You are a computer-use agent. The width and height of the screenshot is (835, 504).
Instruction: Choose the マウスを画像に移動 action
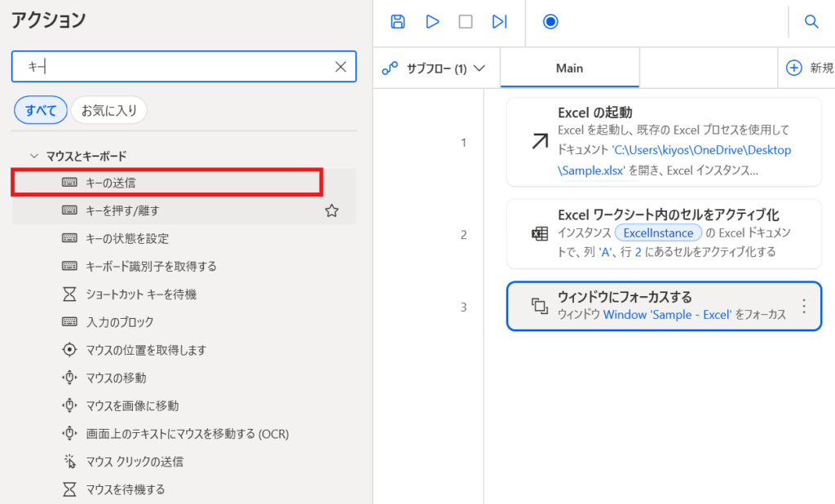(183, 405)
